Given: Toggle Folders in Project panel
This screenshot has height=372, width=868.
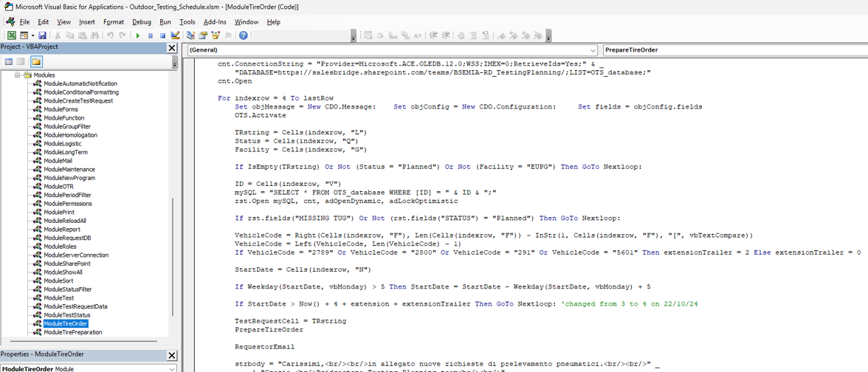Looking at the screenshot, I should pyautogui.click(x=35, y=61).
